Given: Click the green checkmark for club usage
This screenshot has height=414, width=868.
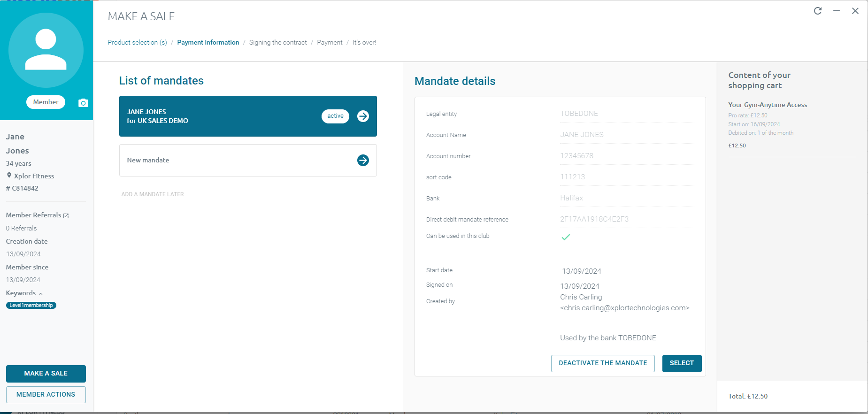Looking at the screenshot, I should tap(566, 237).
